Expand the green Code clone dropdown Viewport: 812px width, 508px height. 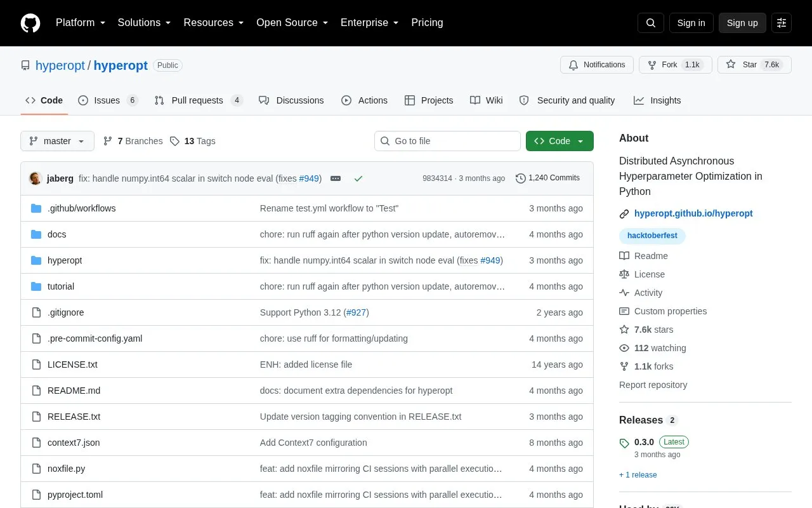tap(560, 141)
